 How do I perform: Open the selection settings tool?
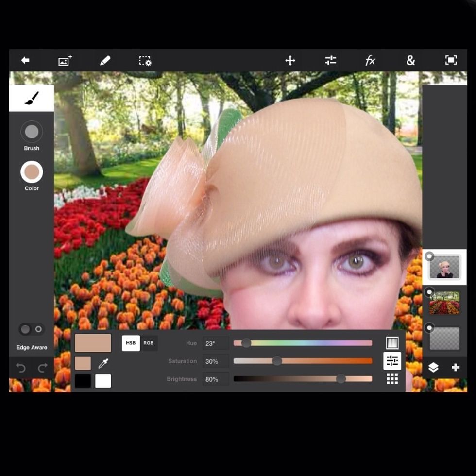click(145, 61)
